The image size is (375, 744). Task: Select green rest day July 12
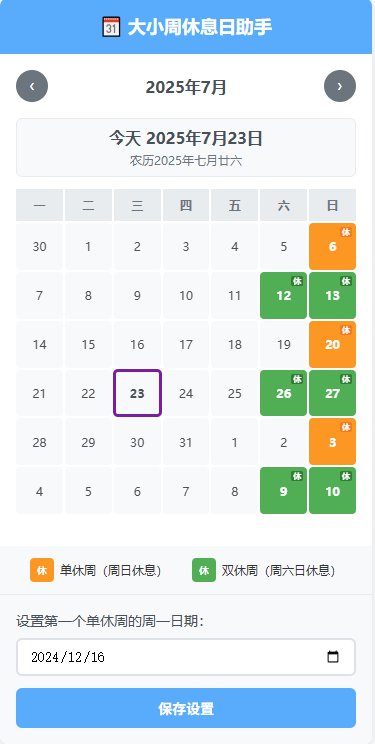(283, 296)
